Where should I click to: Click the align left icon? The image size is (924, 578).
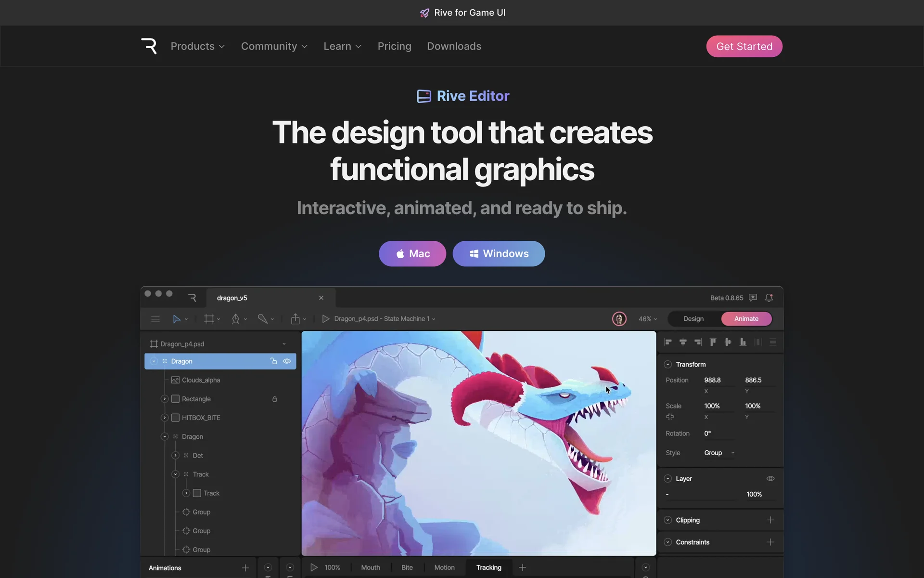click(x=668, y=342)
